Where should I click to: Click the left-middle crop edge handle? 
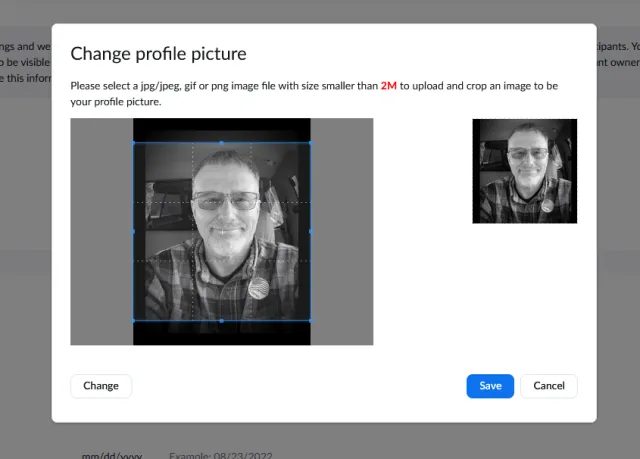[x=134, y=231]
